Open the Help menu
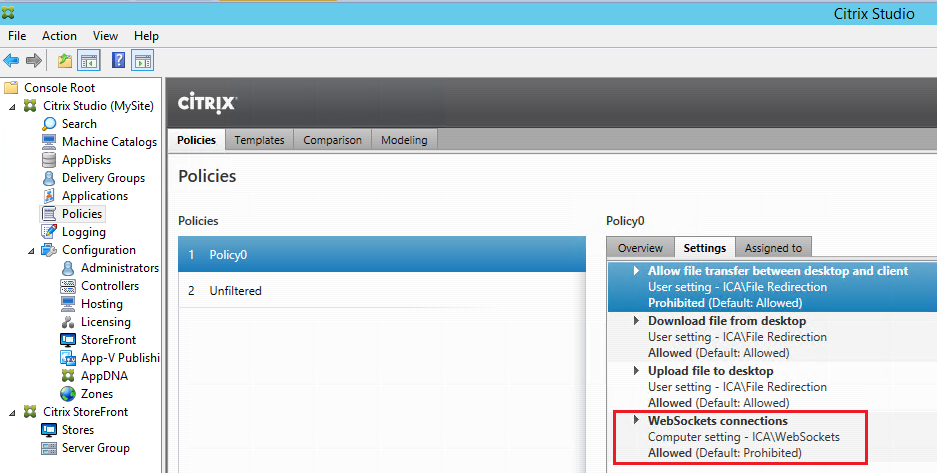 146,36
